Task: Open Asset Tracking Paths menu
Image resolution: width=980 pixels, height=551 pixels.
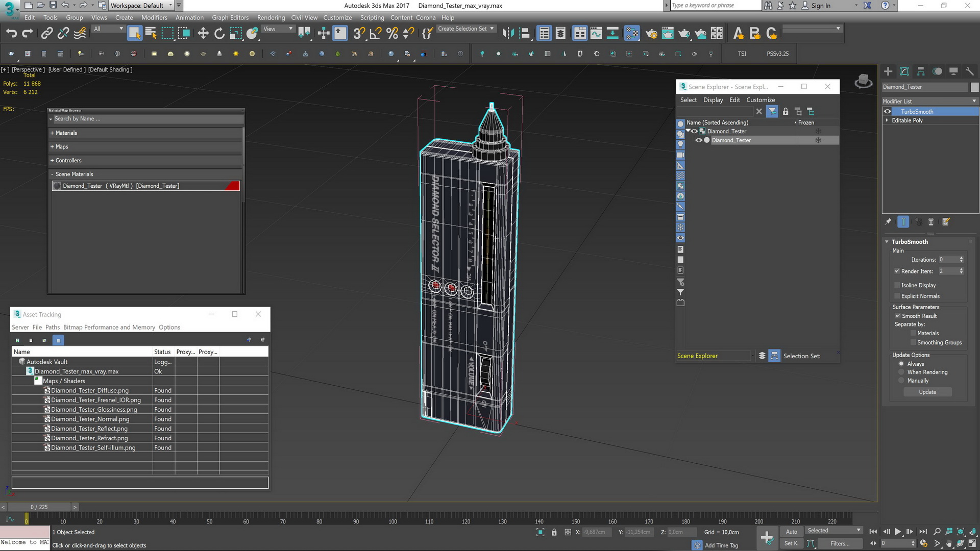Action: pos(53,327)
